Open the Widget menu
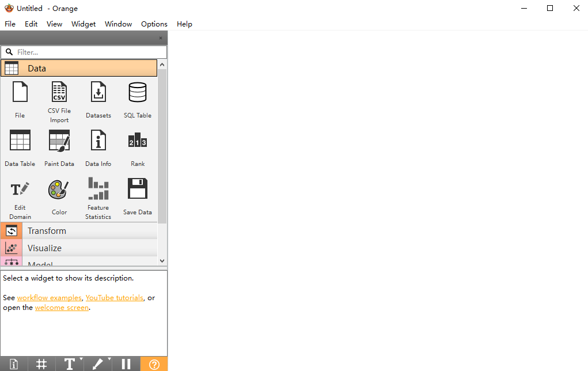This screenshot has height=371, width=588. pos(84,24)
